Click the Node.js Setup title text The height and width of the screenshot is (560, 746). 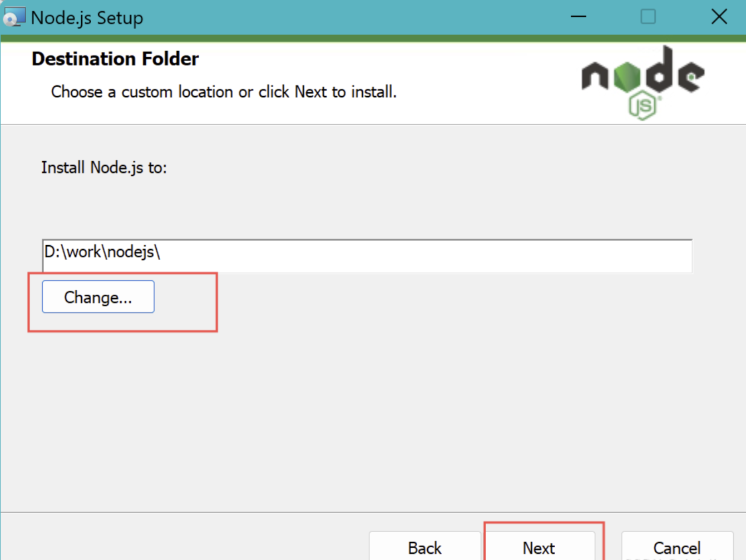tap(87, 18)
